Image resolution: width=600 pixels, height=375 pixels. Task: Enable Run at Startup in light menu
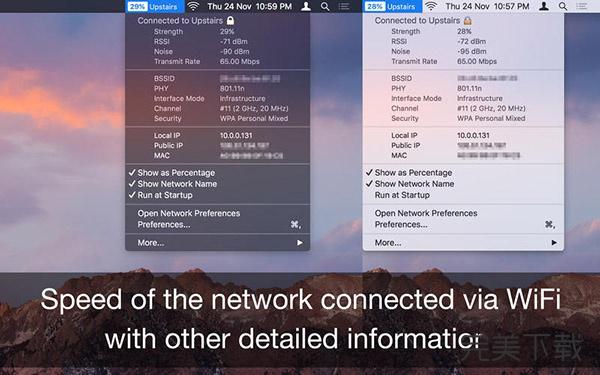click(463, 195)
